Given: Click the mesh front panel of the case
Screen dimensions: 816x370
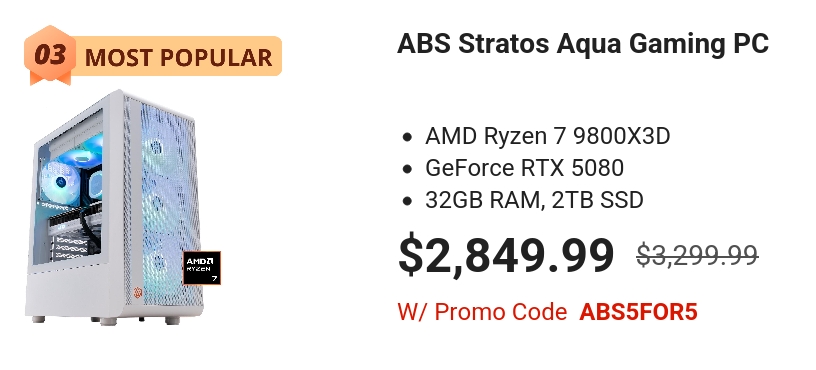Looking at the screenshot, I should [x=169, y=206].
